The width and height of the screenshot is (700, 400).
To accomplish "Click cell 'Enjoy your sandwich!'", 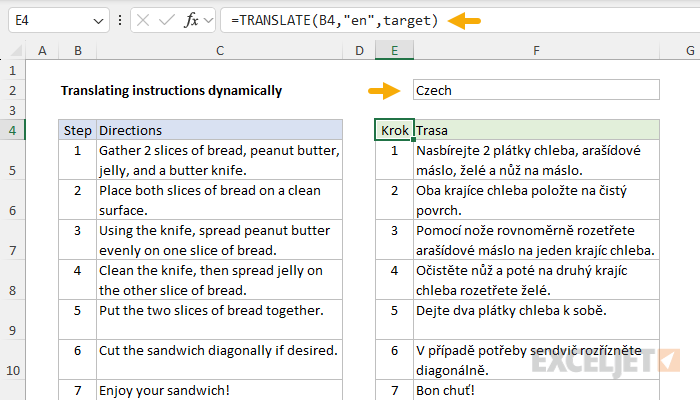I will 220,390.
